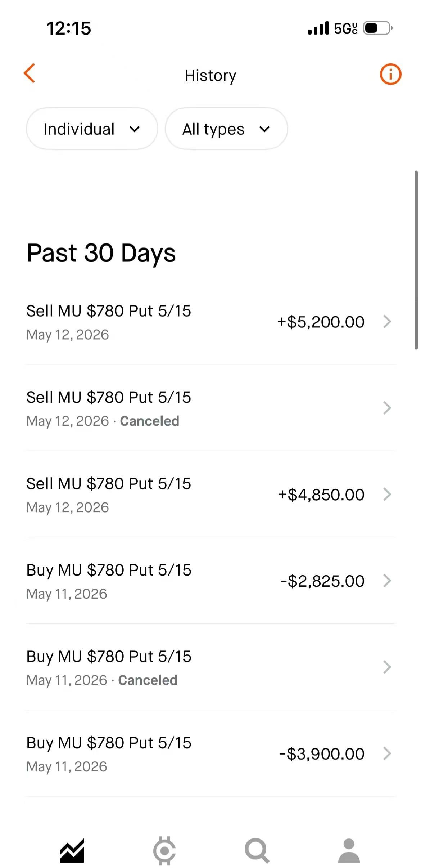
Task: Expand the All types filter dropdown
Action: click(226, 129)
